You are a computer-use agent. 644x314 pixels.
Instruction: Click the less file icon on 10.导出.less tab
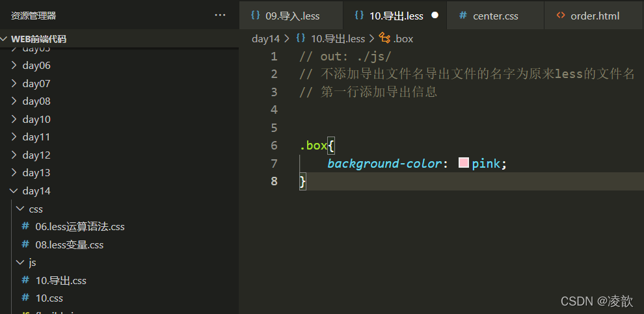359,16
